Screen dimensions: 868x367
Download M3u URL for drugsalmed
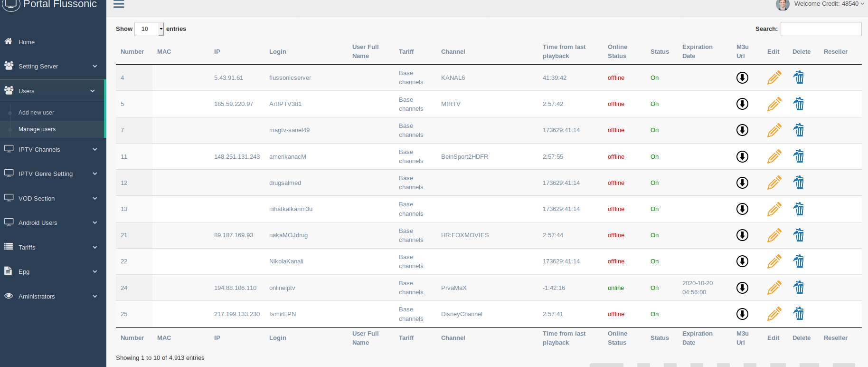(x=742, y=183)
